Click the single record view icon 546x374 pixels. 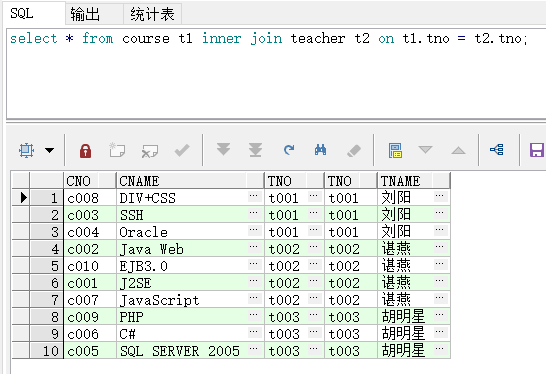pyautogui.click(x=395, y=150)
